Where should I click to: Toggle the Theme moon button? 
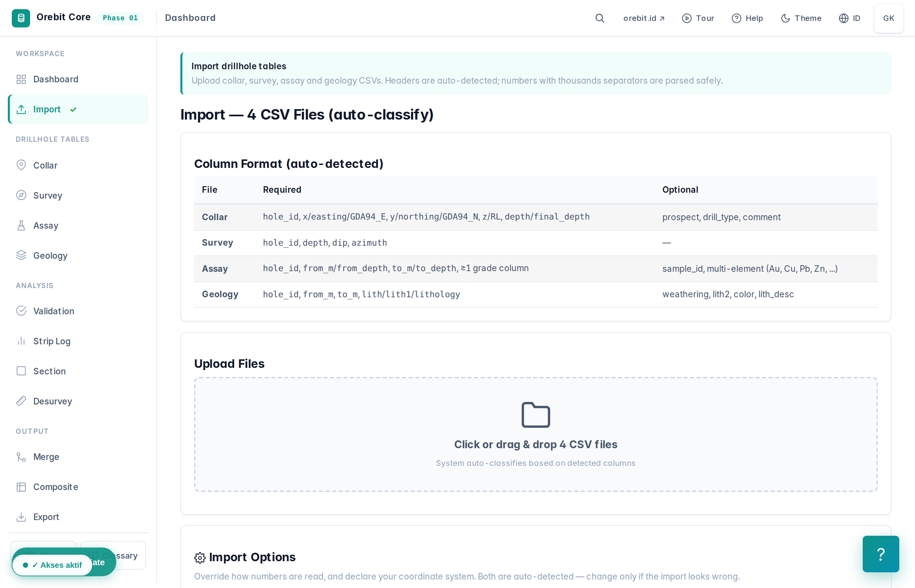coord(801,18)
